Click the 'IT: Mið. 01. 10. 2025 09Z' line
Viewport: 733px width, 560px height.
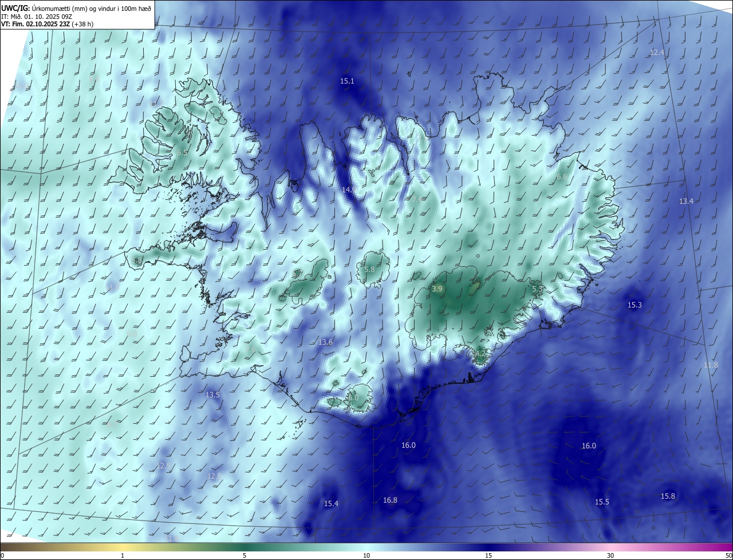37,17
